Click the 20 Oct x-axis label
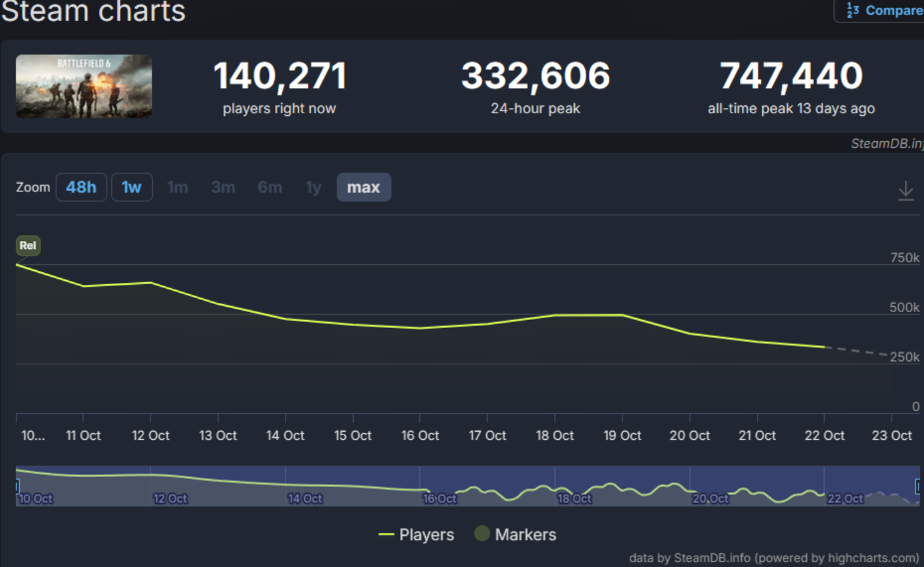Screen dimensions: 924x567 pos(690,435)
